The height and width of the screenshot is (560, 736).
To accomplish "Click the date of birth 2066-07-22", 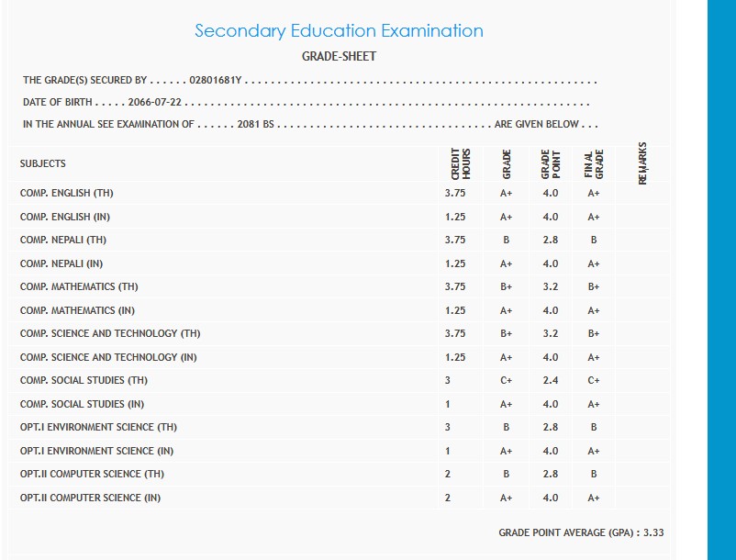I will click(x=155, y=103).
